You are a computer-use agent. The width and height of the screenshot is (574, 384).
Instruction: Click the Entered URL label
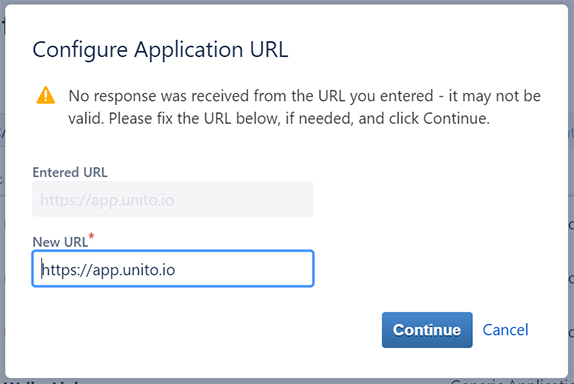pyautogui.click(x=70, y=172)
